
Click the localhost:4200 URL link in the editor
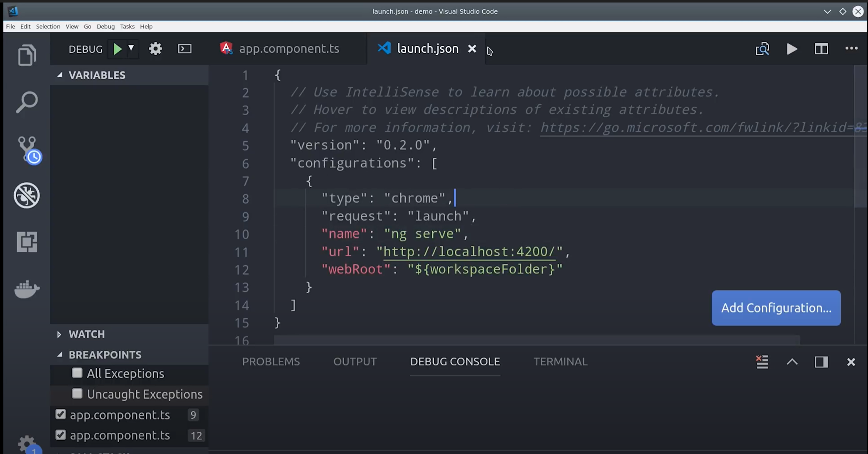[x=469, y=252]
